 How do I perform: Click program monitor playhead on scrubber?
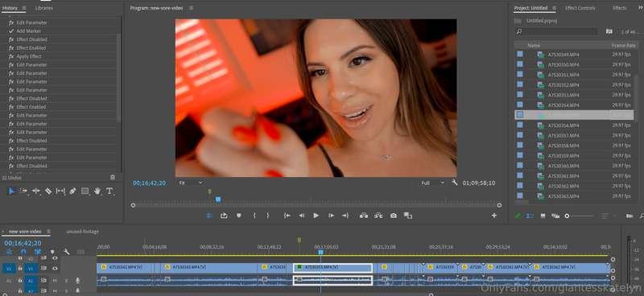(x=218, y=199)
